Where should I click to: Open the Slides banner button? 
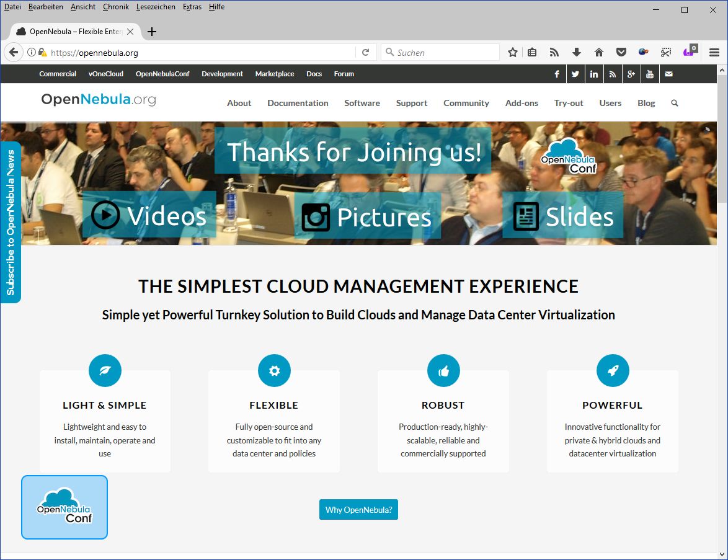tap(562, 215)
